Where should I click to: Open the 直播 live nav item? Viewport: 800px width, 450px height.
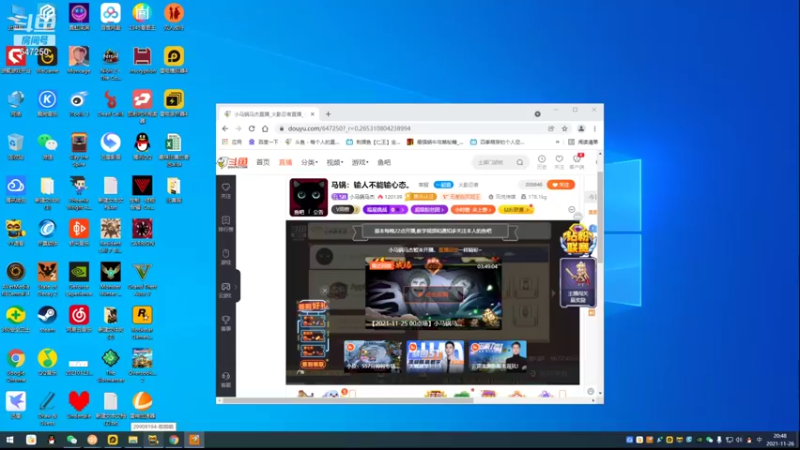tap(285, 163)
